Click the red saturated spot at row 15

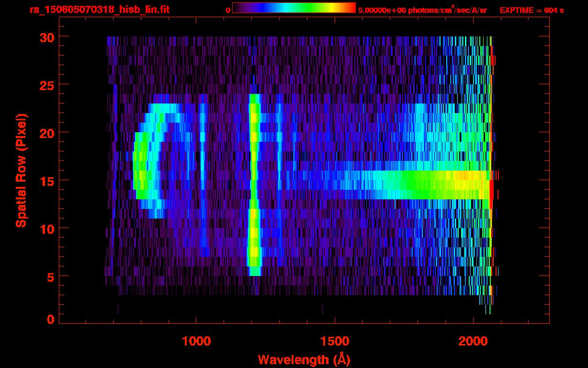point(492,189)
